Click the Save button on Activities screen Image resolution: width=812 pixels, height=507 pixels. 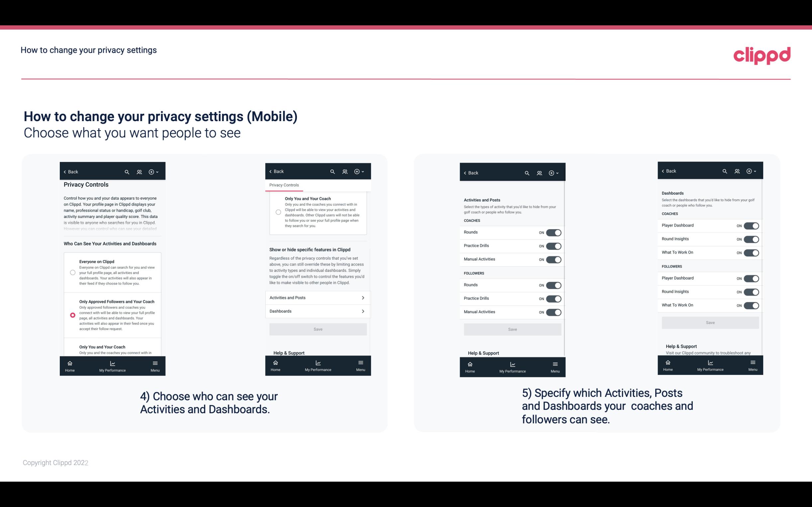(512, 328)
